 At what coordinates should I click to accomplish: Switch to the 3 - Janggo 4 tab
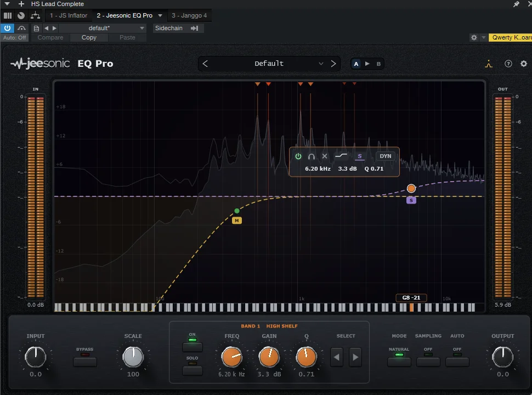pyautogui.click(x=189, y=15)
